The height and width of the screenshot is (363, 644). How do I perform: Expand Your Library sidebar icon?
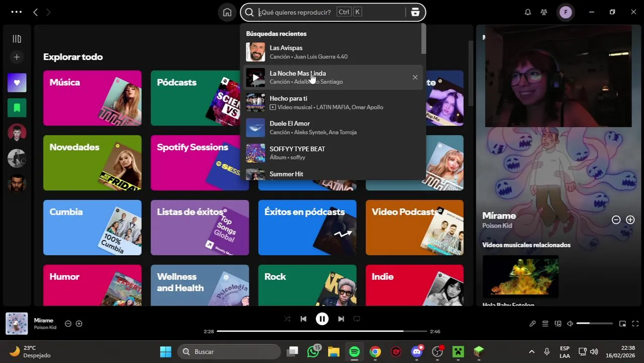pos(17,39)
